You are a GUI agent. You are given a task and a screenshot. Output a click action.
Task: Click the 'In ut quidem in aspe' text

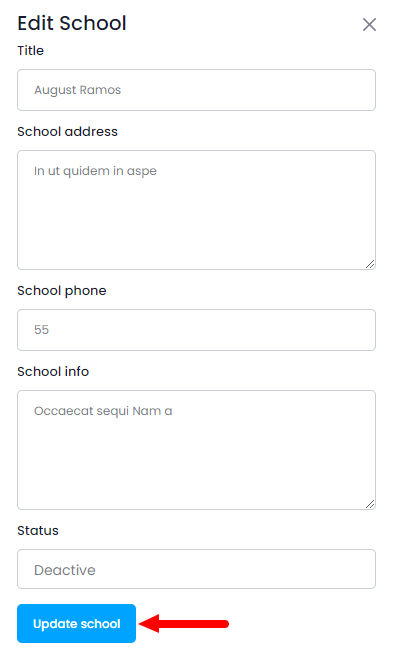pos(96,171)
